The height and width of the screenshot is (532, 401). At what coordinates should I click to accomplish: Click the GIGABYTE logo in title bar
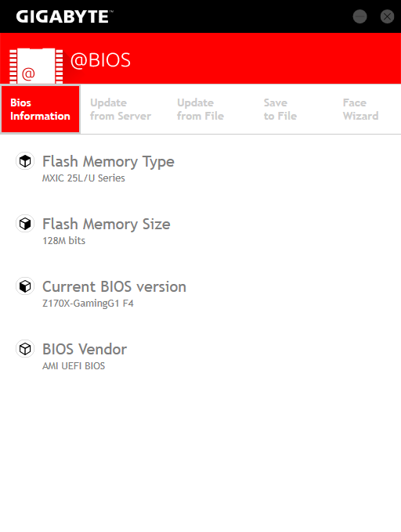tap(64, 16)
